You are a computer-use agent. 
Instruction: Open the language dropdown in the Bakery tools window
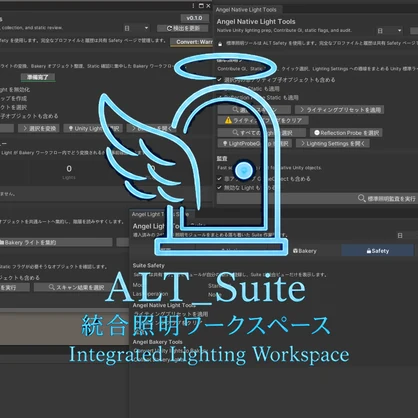[x=136, y=28]
